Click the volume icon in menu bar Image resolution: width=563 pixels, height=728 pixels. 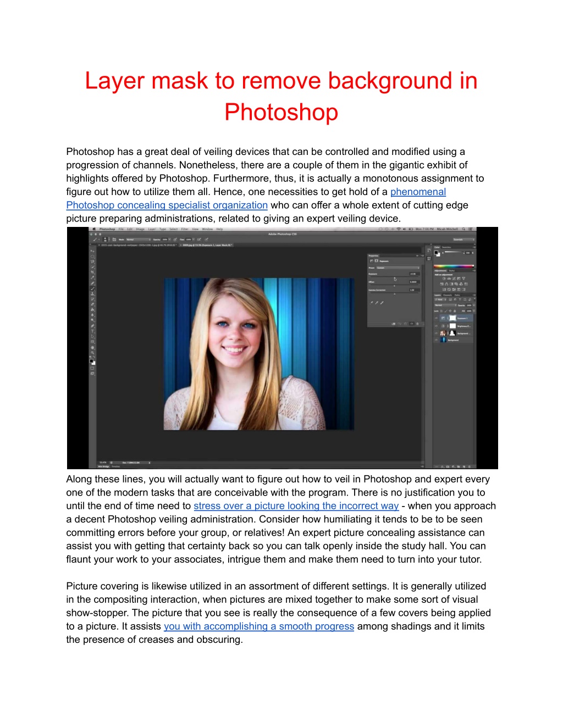click(405, 229)
